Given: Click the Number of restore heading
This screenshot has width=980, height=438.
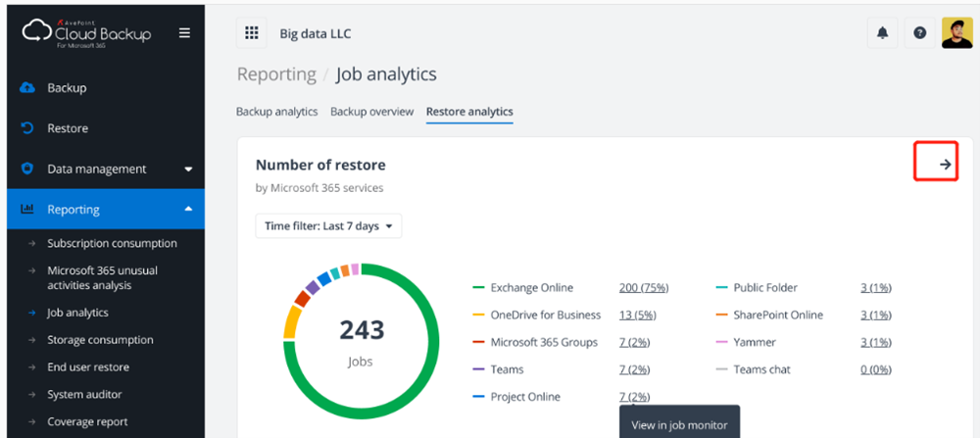Looking at the screenshot, I should point(320,165).
